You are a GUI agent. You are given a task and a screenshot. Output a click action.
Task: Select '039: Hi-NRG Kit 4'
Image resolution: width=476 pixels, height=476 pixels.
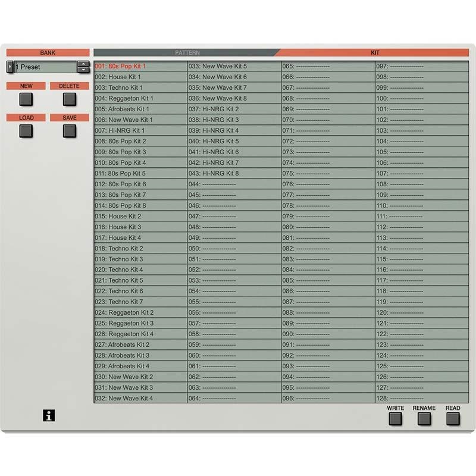pyautogui.click(x=234, y=130)
